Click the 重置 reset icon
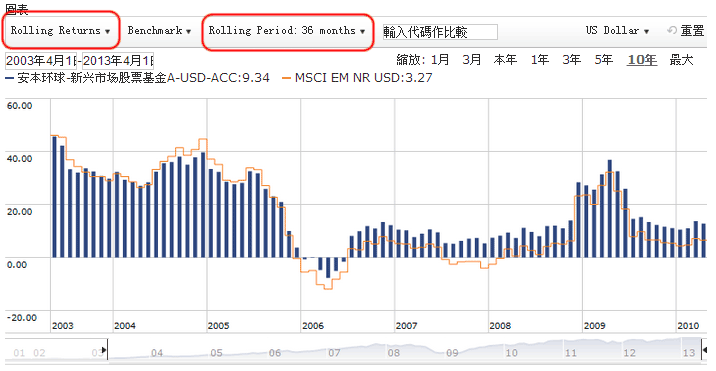Image resolution: width=716 pixels, height=371 pixels. coord(672,31)
